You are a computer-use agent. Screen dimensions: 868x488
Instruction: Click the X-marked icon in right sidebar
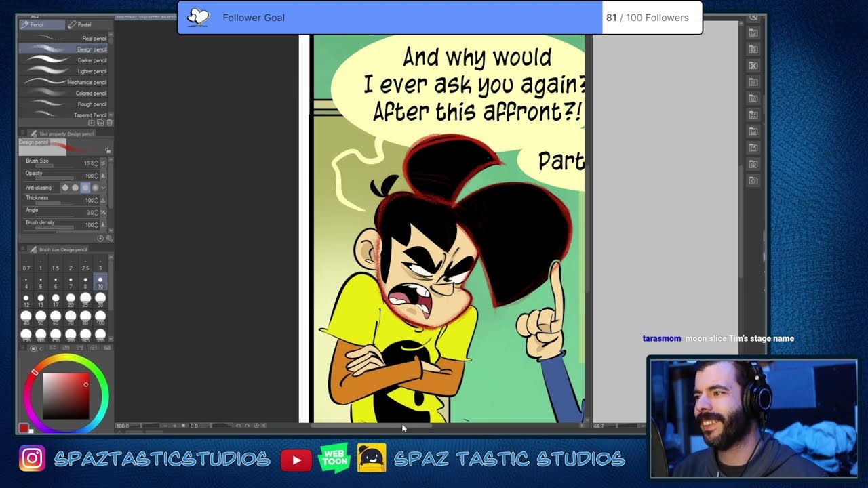753,66
